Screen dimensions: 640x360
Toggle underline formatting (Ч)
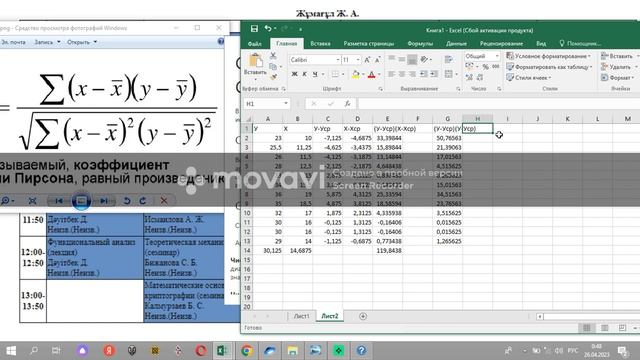tap(315, 74)
